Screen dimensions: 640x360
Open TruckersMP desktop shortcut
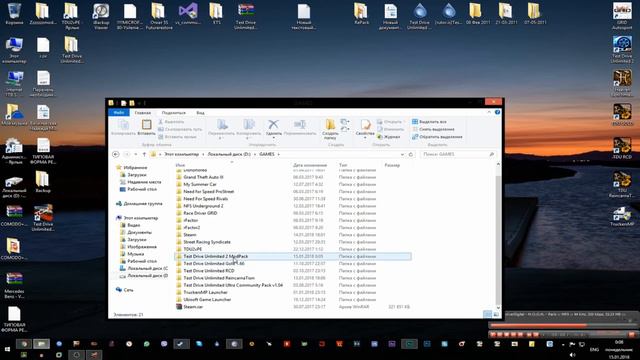click(x=622, y=216)
